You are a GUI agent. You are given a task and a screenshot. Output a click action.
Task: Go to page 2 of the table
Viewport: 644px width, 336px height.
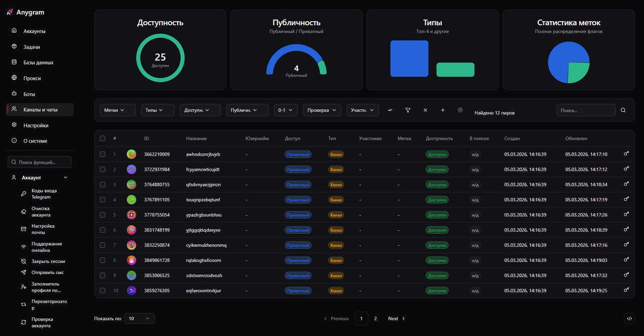tap(375, 318)
